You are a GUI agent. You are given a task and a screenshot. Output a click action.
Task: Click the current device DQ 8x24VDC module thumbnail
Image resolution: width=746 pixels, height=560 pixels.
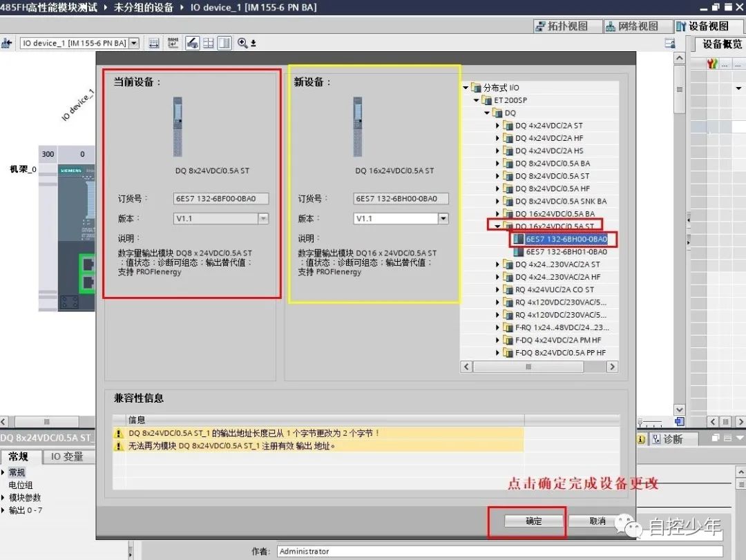[x=178, y=127]
